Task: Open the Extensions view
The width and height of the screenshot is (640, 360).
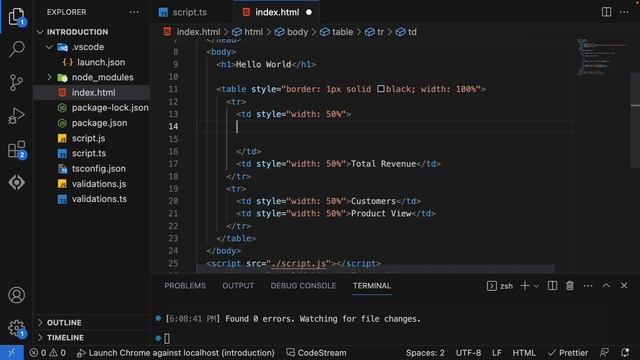Action: pos(16,149)
